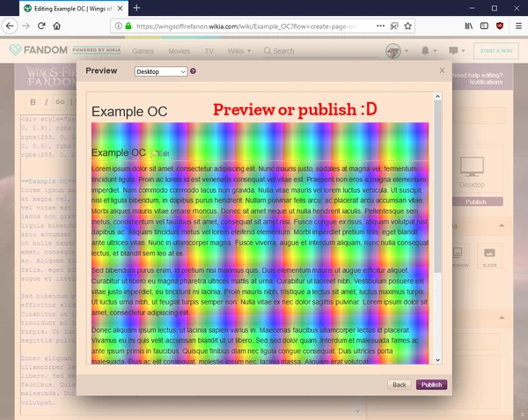
Task: Click the Back button
Action: tap(399, 385)
